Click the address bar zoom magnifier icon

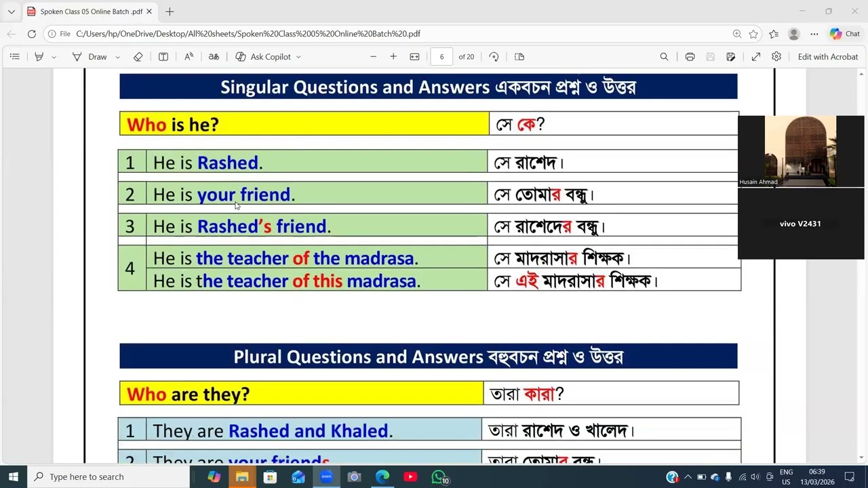(737, 34)
